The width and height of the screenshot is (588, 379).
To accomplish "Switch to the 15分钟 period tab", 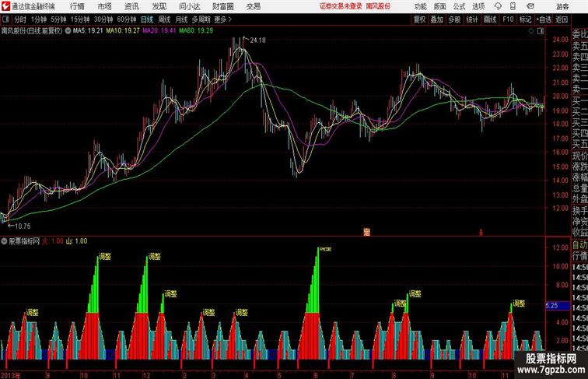I will tap(80, 19).
